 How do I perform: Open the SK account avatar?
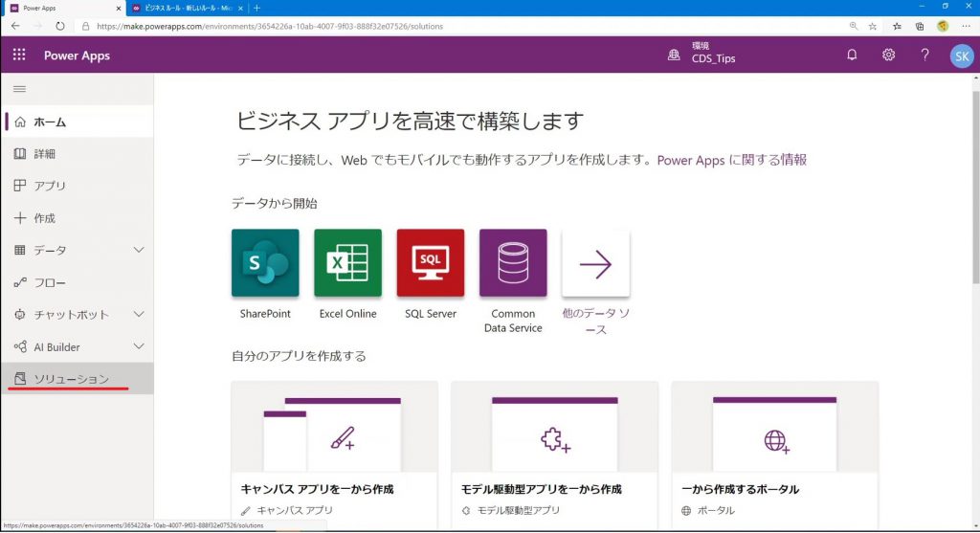pyautogui.click(x=962, y=56)
